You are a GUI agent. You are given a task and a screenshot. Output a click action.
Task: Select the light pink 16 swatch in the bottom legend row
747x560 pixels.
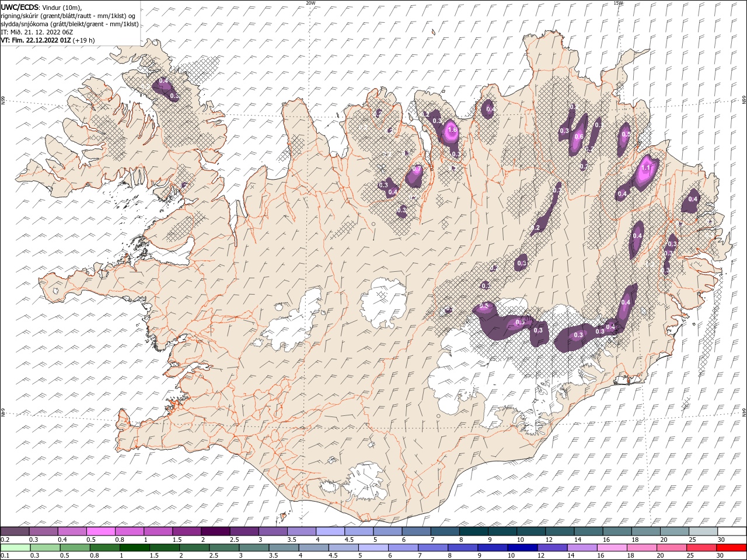pyautogui.click(x=612, y=548)
